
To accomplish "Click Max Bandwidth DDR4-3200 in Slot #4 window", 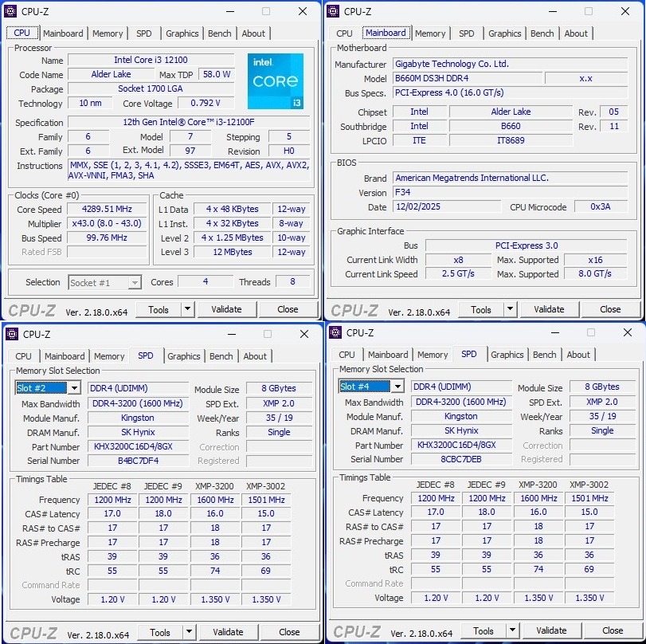I will (x=461, y=402).
